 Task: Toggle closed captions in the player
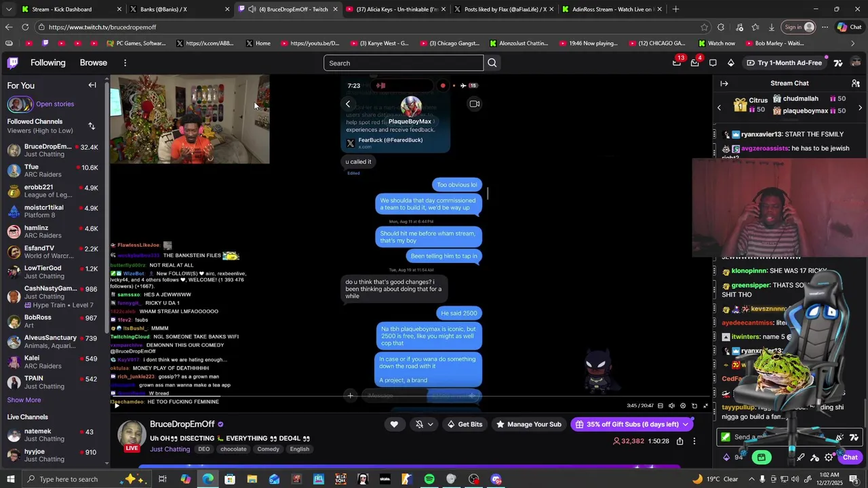pyautogui.click(x=660, y=406)
